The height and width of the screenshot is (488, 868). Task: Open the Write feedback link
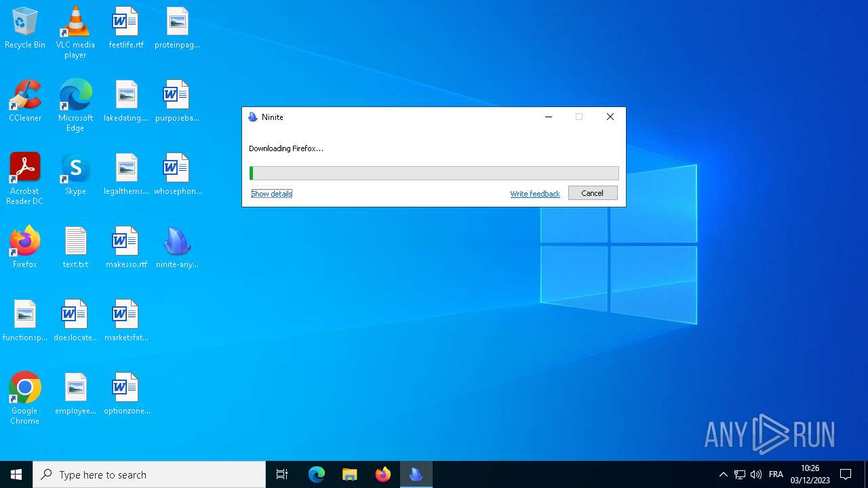point(535,194)
